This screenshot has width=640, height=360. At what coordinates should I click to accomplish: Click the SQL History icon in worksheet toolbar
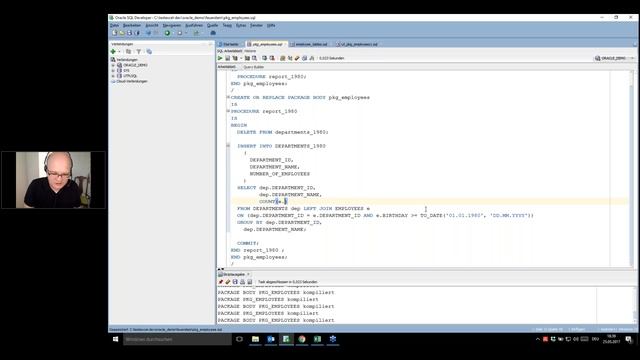coord(304,58)
